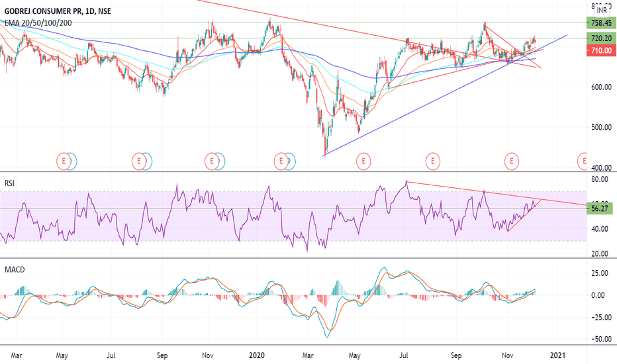Click the red 710.00 current price label
This screenshot has width=617, height=364.
[601, 50]
